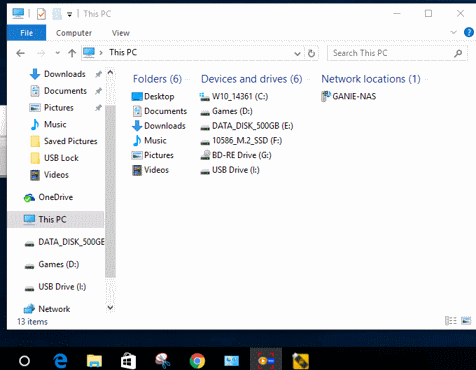
Task: Click the navigation pane scroll up arrow
Action: click(110, 72)
